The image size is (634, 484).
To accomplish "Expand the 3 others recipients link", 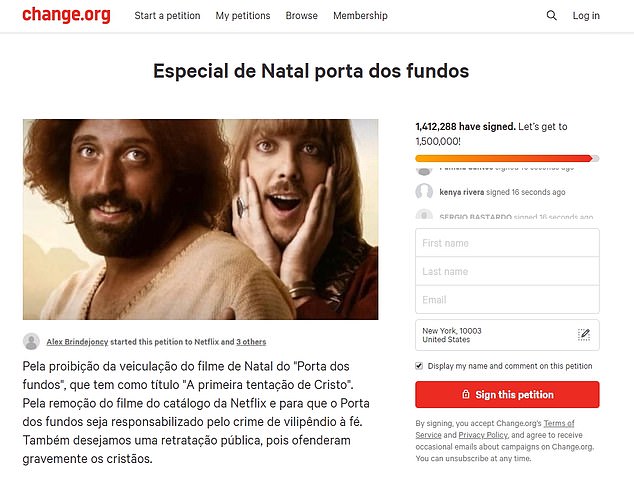I will 251,342.
